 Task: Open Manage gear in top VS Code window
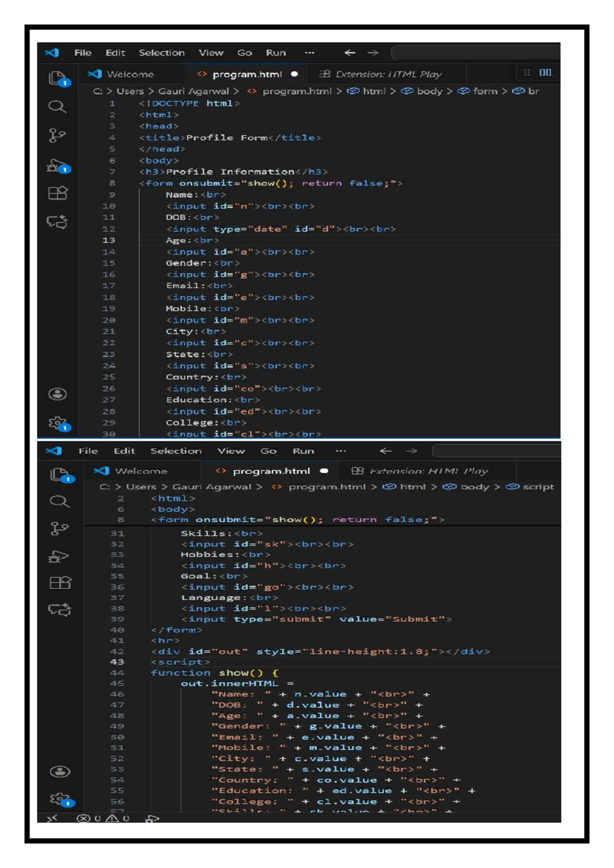58,424
